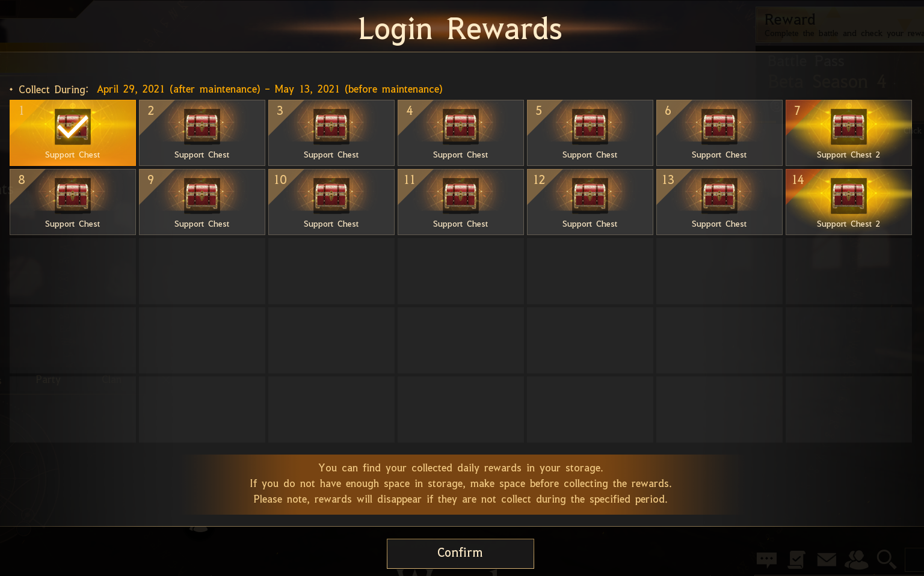
Task: Select the Day 3 Support Chest tile
Action: pos(331,133)
